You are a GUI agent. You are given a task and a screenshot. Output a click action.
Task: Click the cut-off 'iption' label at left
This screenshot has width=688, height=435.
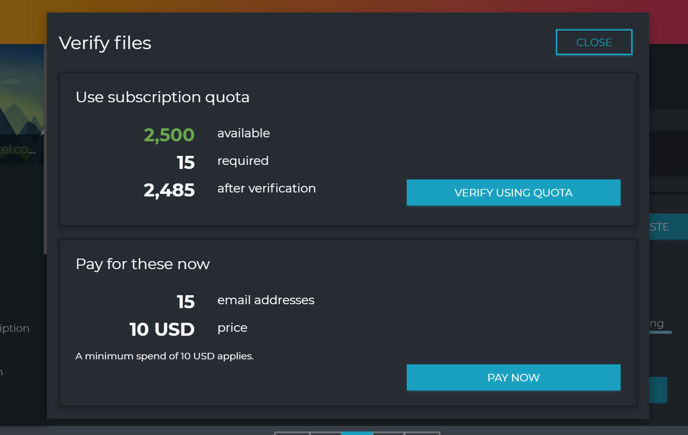[x=14, y=328]
